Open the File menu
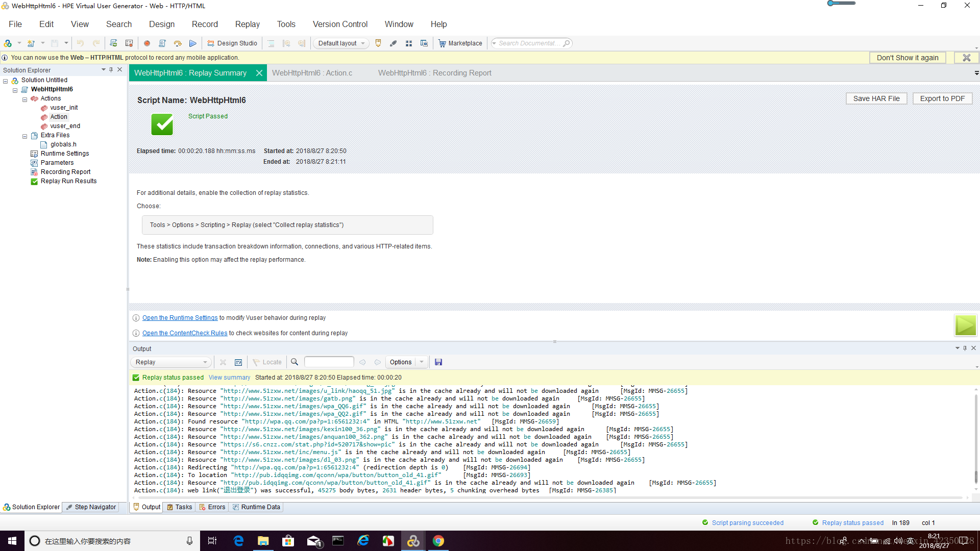The width and height of the screenshot is (980, 551). tap(15, 24)
